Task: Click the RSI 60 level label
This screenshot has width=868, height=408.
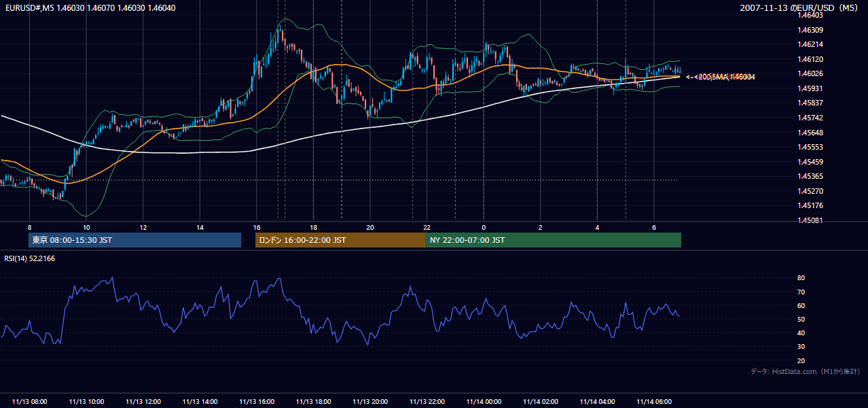Action: pyautogui.click(x=801, y=305)
